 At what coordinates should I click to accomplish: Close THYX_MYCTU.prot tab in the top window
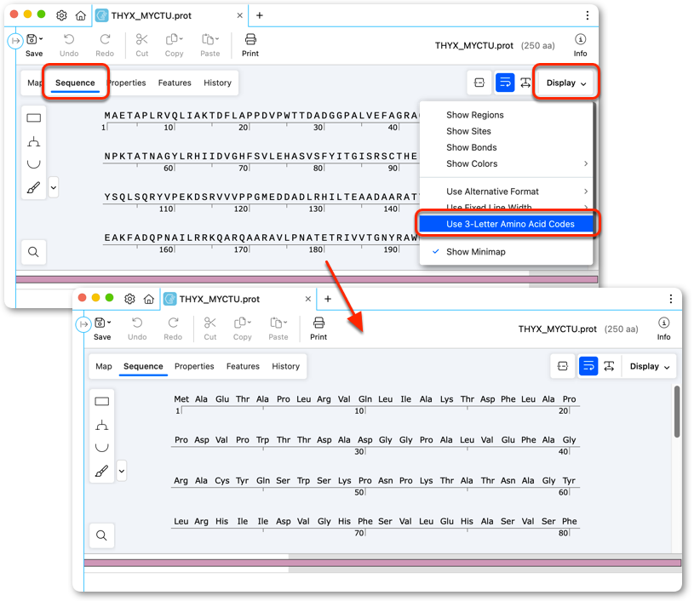(240, 15)
